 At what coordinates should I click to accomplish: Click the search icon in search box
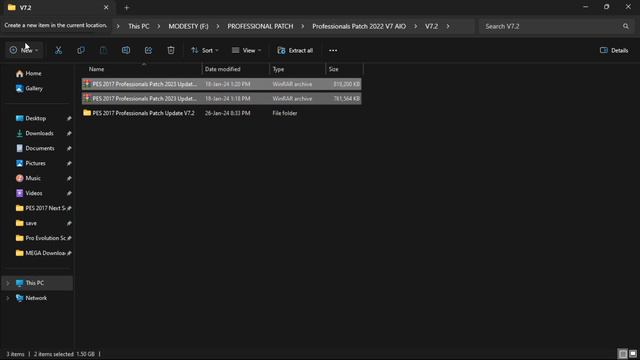point(626,26)
